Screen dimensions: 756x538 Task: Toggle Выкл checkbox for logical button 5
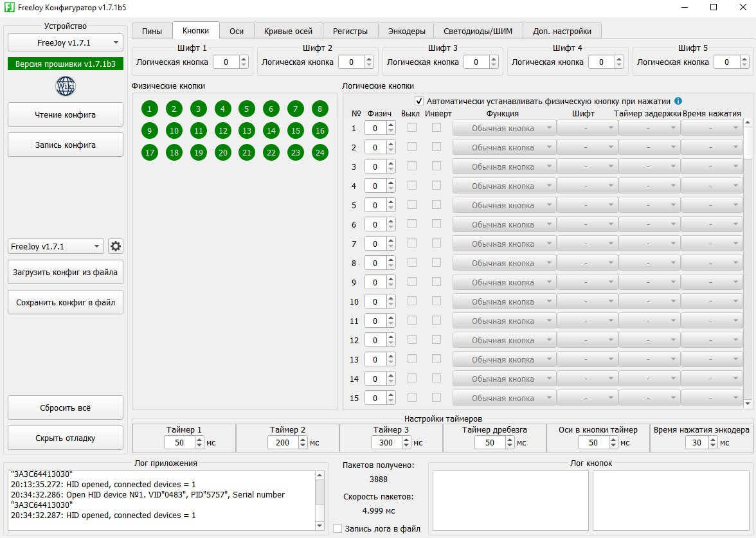[411, 204]
